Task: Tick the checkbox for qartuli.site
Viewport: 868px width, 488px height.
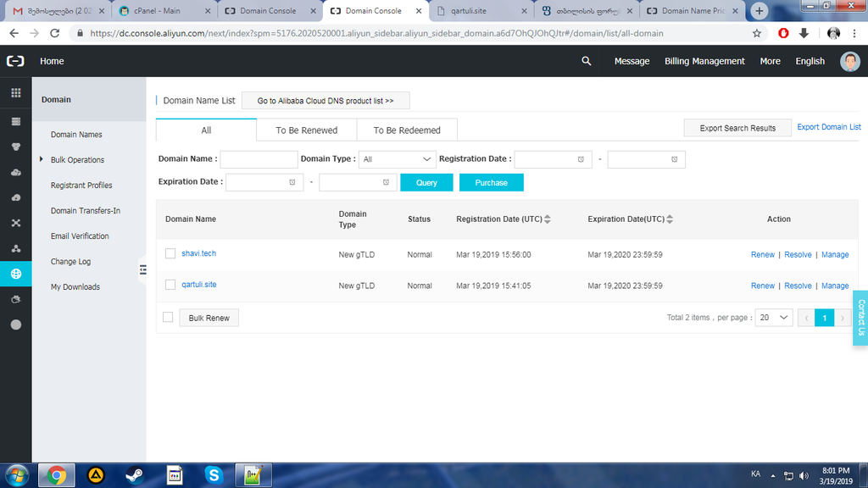Action: click(x=170, y=285)
